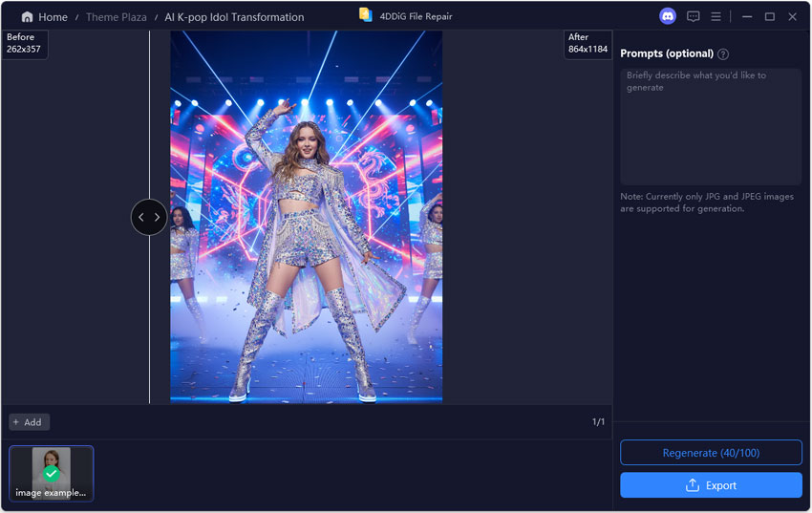Go to Home via the house icon
The image size is (812, 513).
coord(27,17)
